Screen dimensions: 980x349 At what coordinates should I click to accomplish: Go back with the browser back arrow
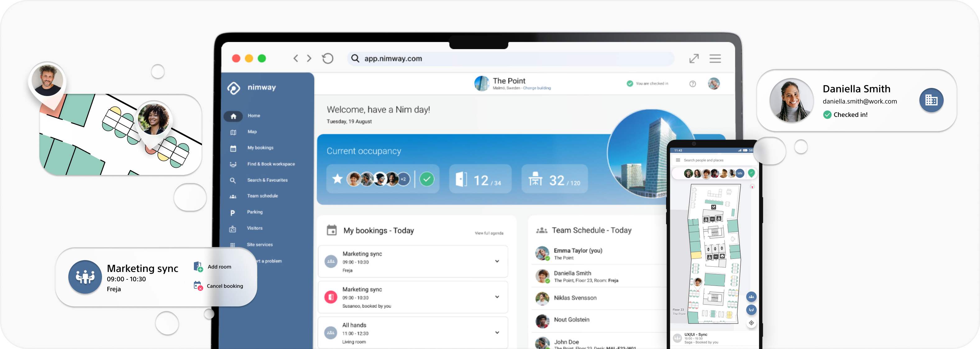pos(295,58)
